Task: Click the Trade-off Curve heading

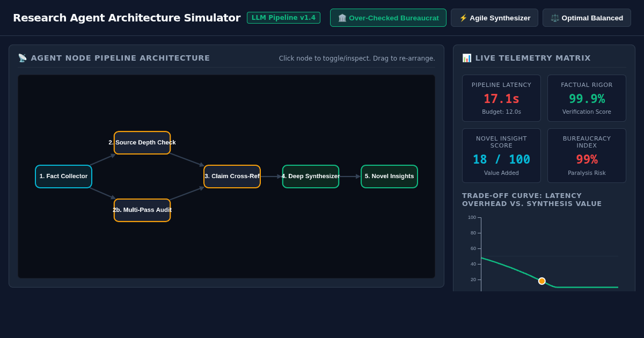Action: click(x=532, y=200)
